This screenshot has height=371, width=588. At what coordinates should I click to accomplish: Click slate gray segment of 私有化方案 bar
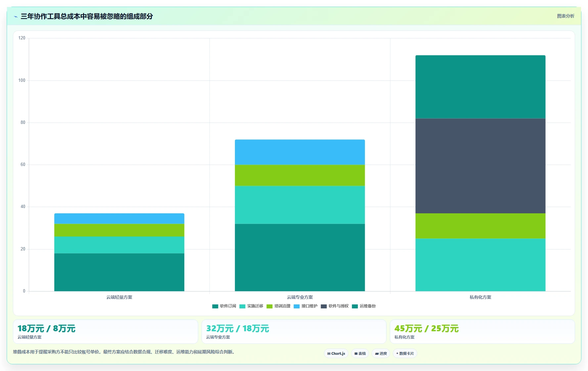coord(480,166)
